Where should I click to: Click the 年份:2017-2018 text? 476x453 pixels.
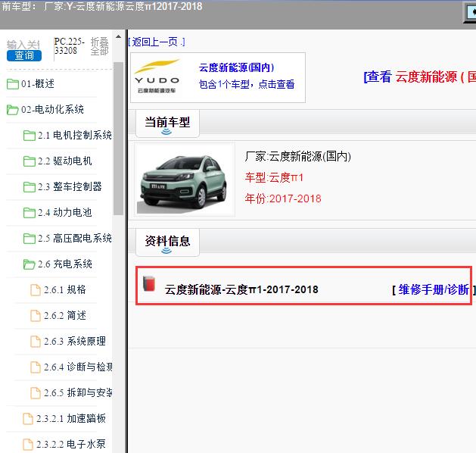(x=283, y=198)
